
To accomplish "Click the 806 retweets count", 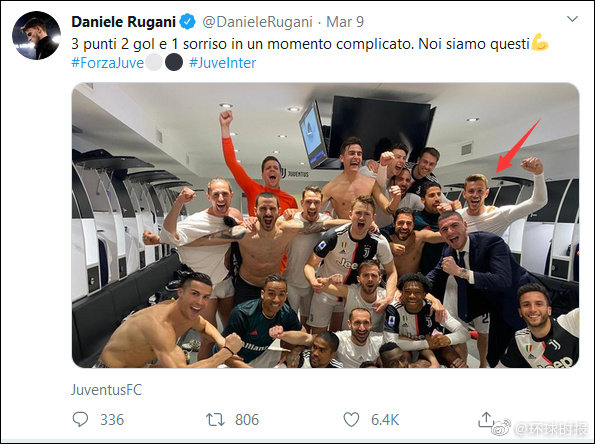I will point(247,420).
